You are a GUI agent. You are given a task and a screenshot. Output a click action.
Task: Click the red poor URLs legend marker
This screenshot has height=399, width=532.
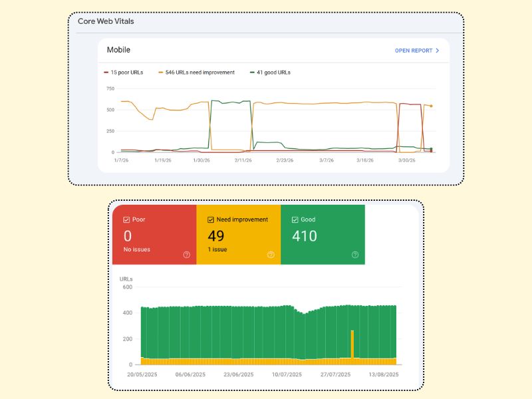point(106,72)
